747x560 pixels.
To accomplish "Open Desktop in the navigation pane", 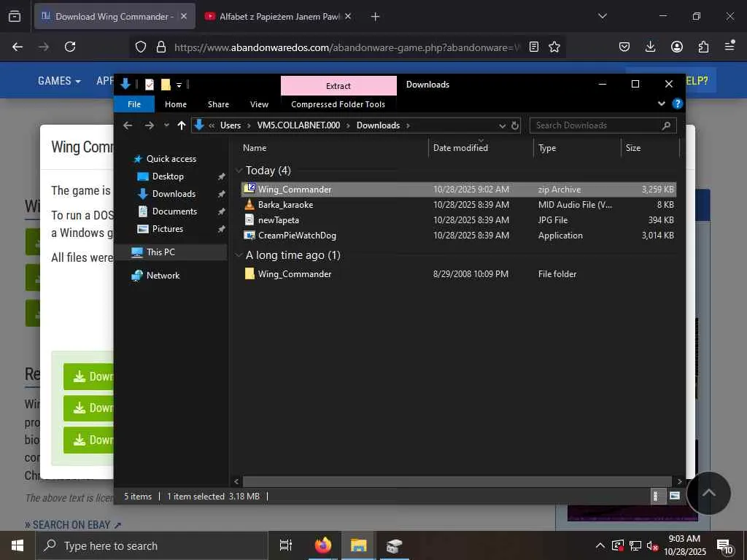I will coord(168,176).
